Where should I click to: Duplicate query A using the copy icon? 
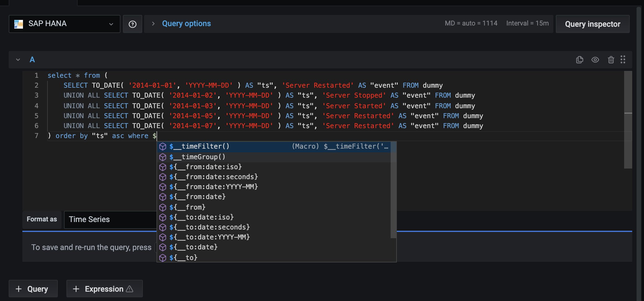pos(579,60)
